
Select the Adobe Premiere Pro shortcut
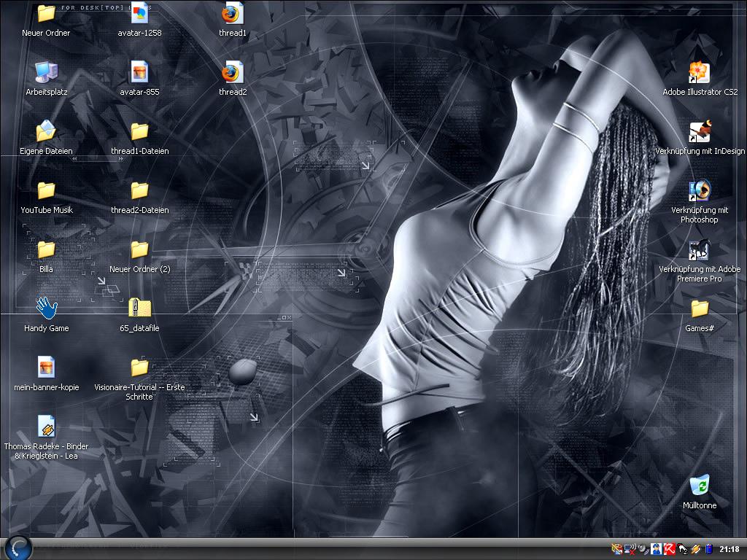pyautogui.click(x=699, y=250)
